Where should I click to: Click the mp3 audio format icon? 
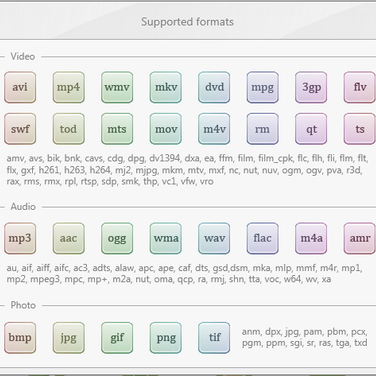click(20, 238)
